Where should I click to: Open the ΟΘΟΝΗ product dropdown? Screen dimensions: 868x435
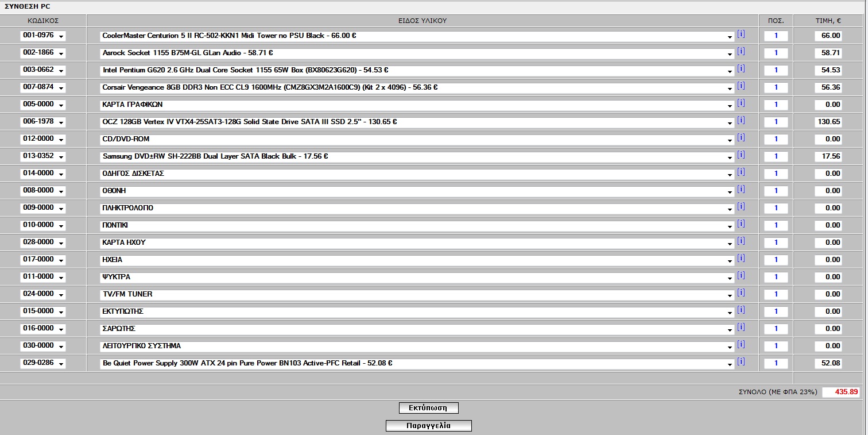pos(417,191)
